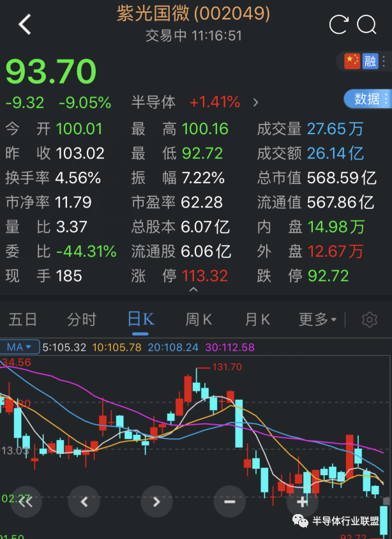Switch to 月K monthly chart tab
The image size is (392, 539).
[x=257, y=320]
